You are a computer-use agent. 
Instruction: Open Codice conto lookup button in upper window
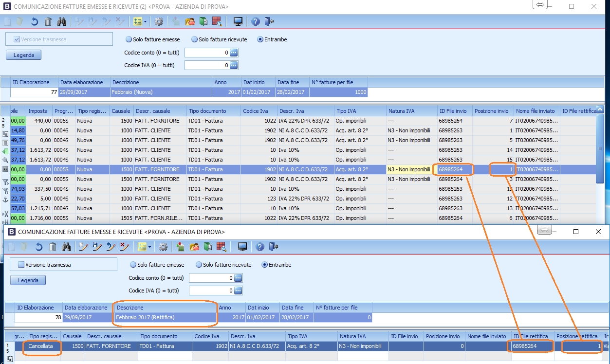click(x=234, y=53)
